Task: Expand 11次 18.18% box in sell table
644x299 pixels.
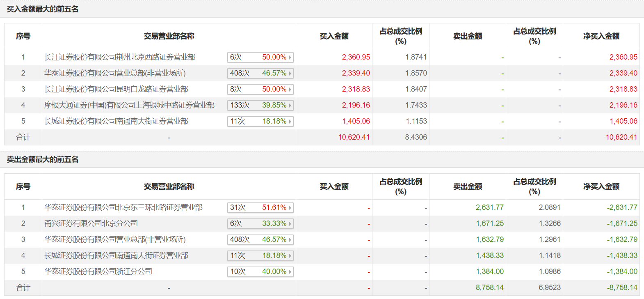Action: (x=260, y=255)
